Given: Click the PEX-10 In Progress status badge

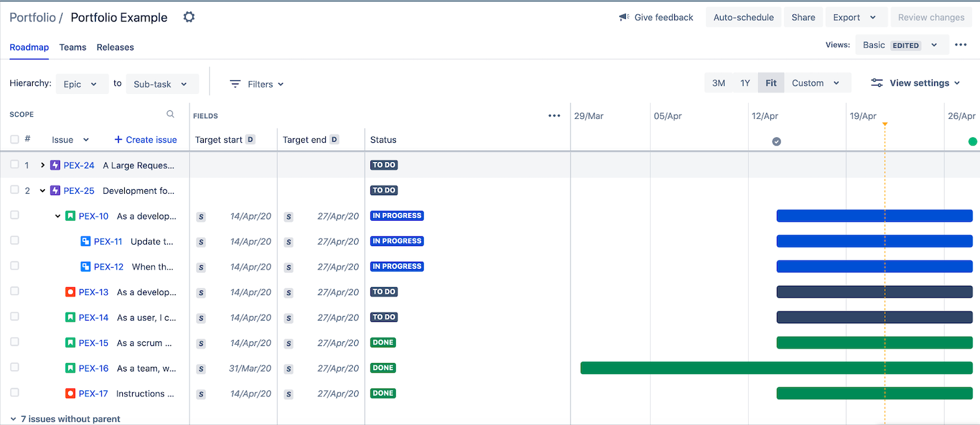Looking at the screenshot, I should [x=397, y=215].
